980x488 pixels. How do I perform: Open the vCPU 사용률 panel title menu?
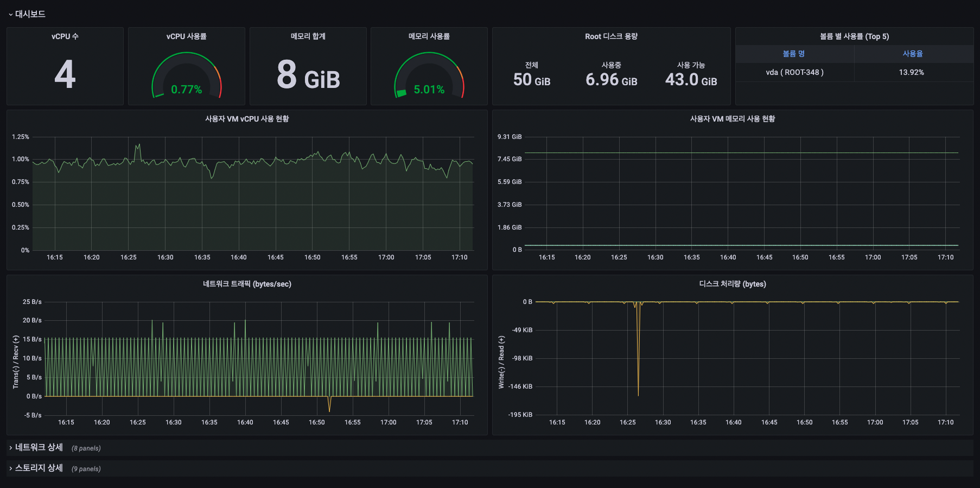pos(186,36)
